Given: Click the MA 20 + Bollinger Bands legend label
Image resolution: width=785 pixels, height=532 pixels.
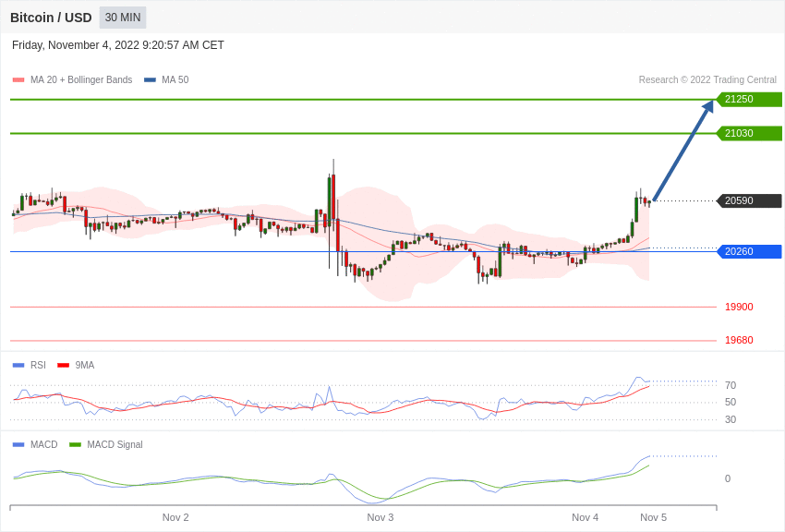Looking at the screenshot, I should [81, 79].
